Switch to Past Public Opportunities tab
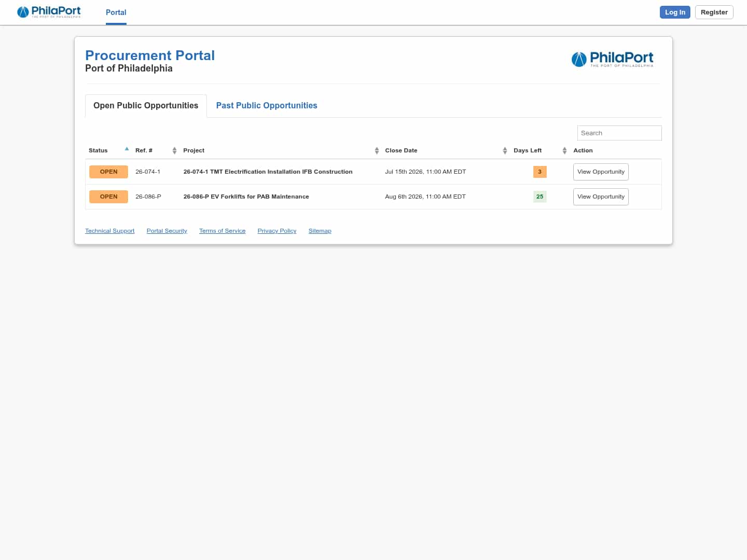747x560 pixels. click(267, 106)
